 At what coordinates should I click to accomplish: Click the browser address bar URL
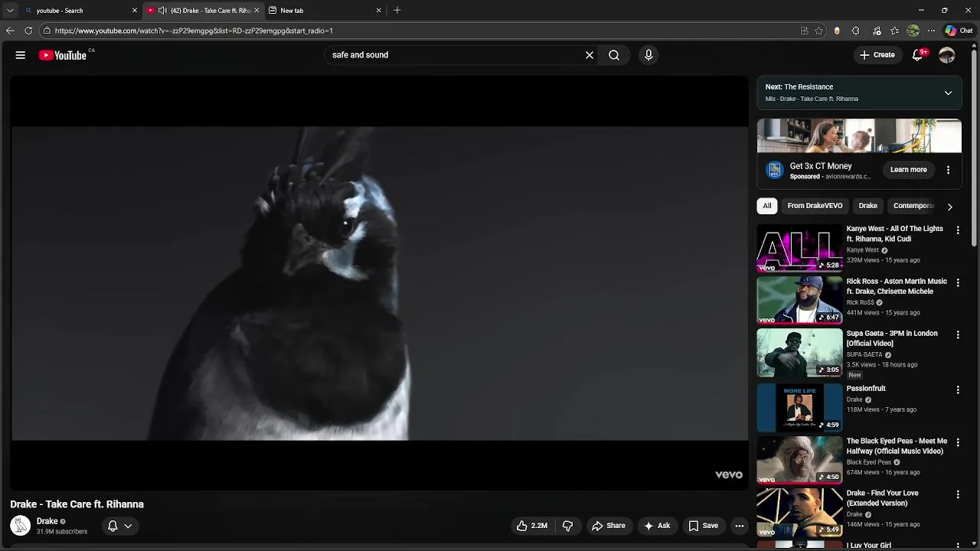click(194, 31)
